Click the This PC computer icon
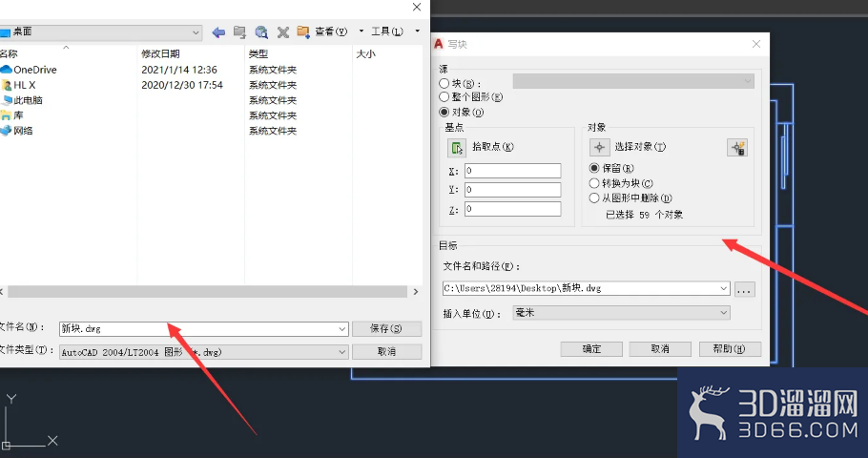This screenshot has width=868, height=458. point(7,100)
